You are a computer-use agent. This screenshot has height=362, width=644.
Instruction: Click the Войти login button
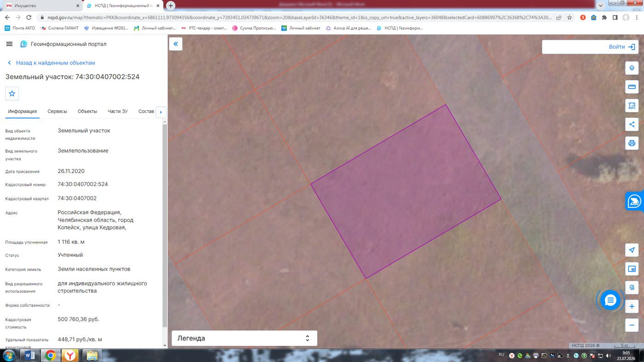click(591, 47)
